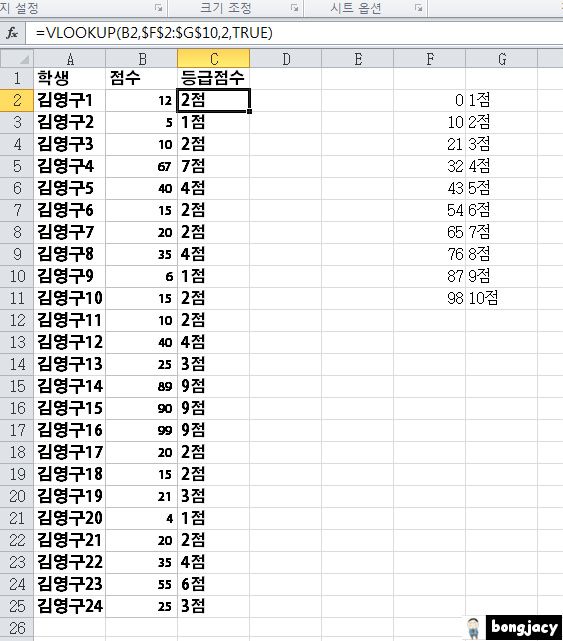Click the fill handle of cell C2
The image size is (563, 641).
point(249,111)
